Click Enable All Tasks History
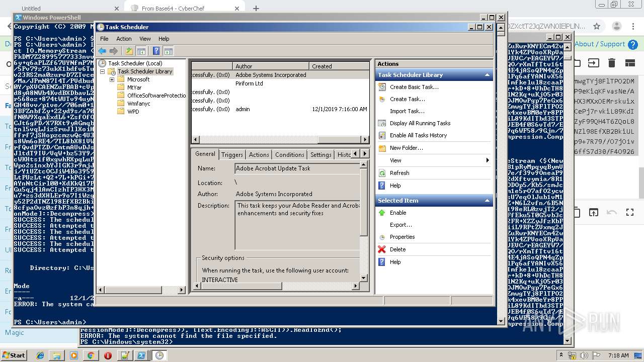 coord(418,135)
